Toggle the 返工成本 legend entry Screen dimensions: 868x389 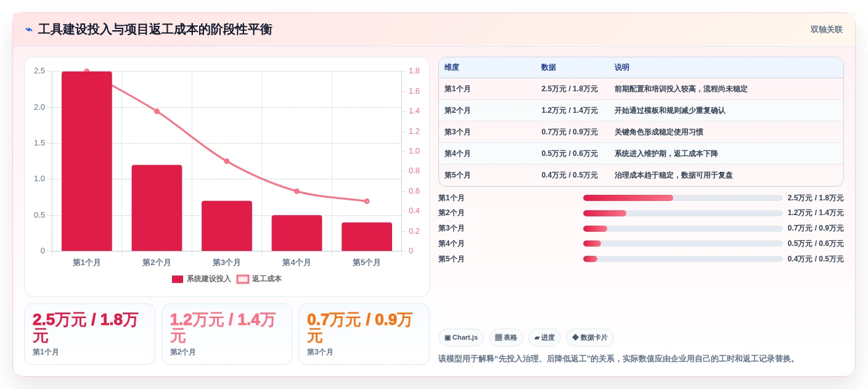tap(259, 279)
